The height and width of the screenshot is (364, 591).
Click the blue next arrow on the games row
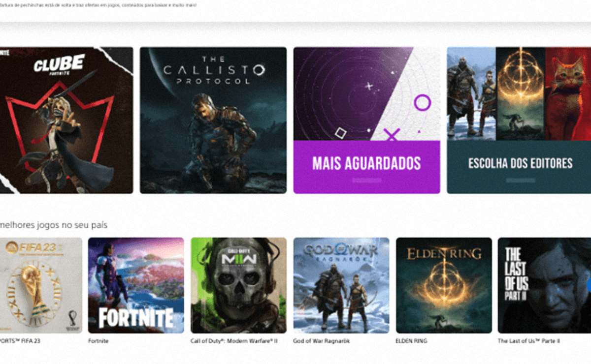click(x=589, y=285)
